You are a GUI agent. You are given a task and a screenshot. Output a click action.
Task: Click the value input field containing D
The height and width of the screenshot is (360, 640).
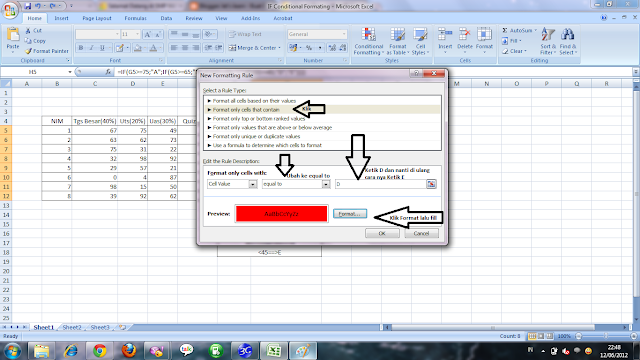click(x=380, y=184)
